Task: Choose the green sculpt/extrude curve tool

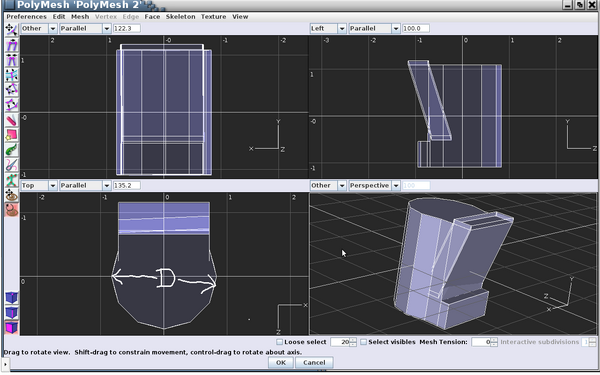Action: click(11, 150)
